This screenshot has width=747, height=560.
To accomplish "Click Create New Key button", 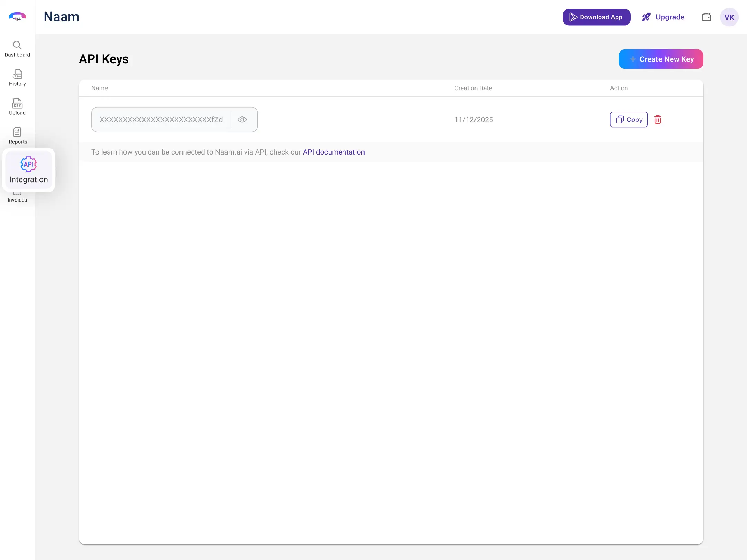I will click(x=661, y=59).
